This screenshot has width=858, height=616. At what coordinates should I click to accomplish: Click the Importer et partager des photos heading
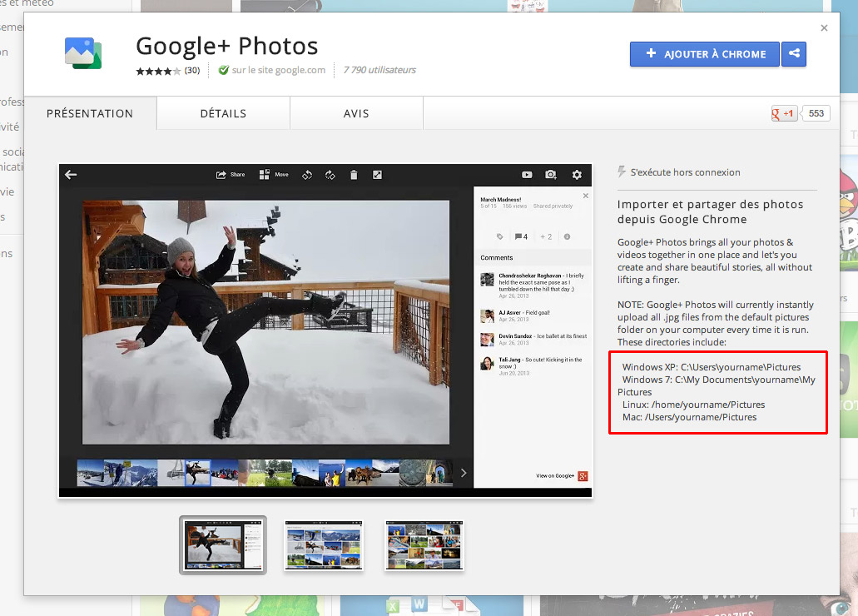710,212
